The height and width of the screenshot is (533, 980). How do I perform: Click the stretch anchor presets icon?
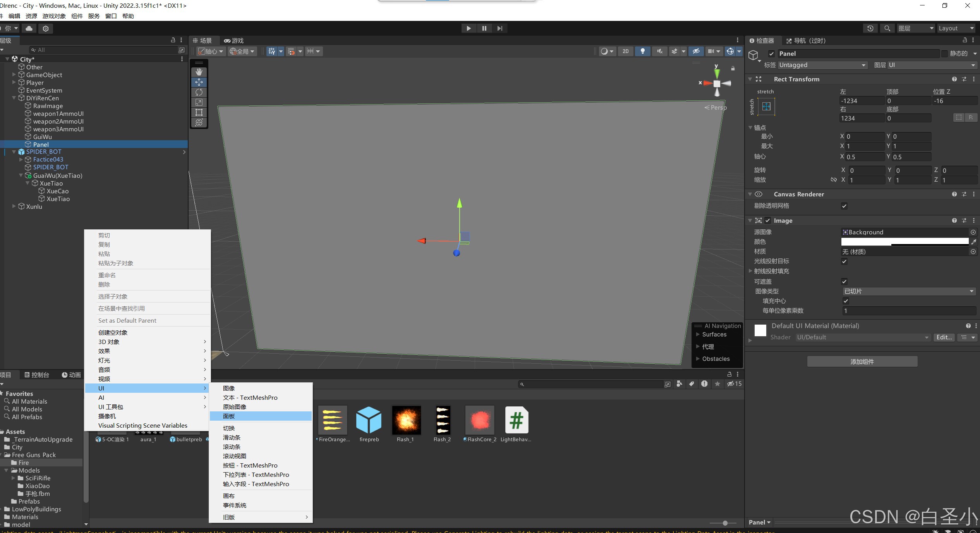click(x=766, y=107)
